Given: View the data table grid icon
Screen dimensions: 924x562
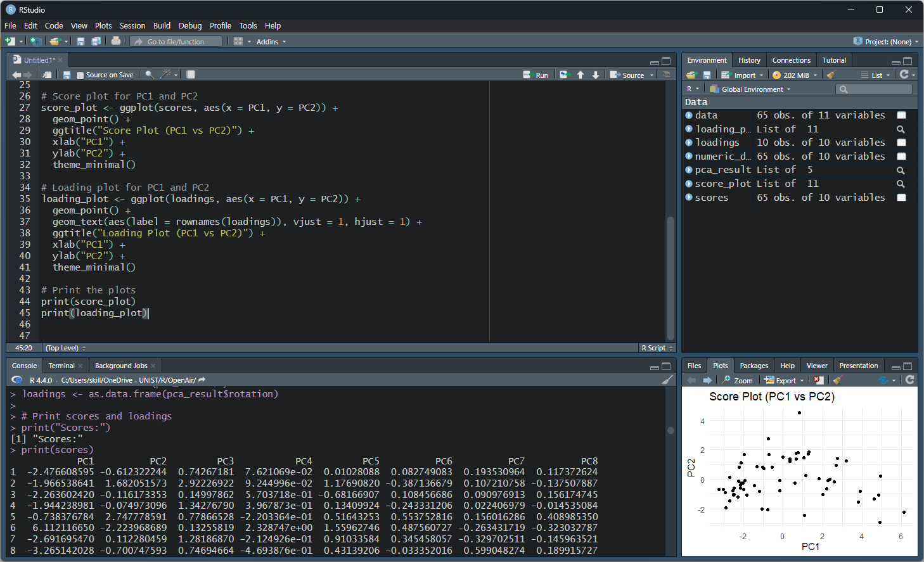Looking at the screenshot, I should pos(901,115).
